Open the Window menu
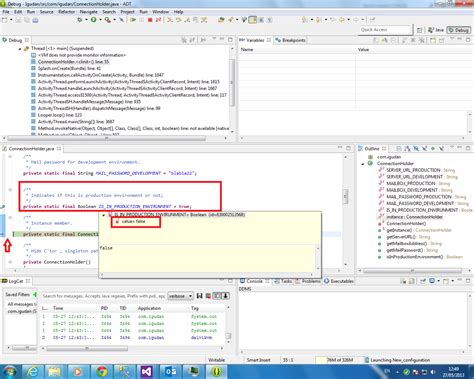Screen dimensions: 474x379 pos(161,12)
